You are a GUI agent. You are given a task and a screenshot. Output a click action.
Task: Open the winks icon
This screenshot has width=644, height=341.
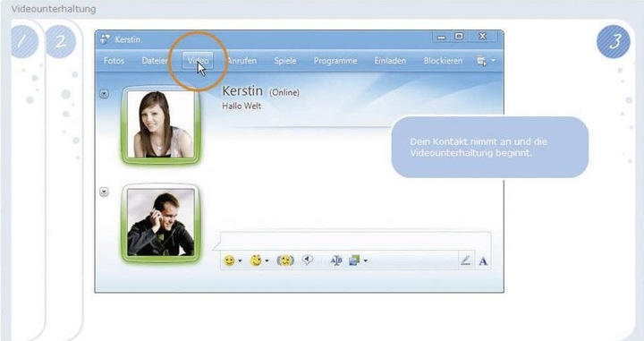[x=256, y=260]
